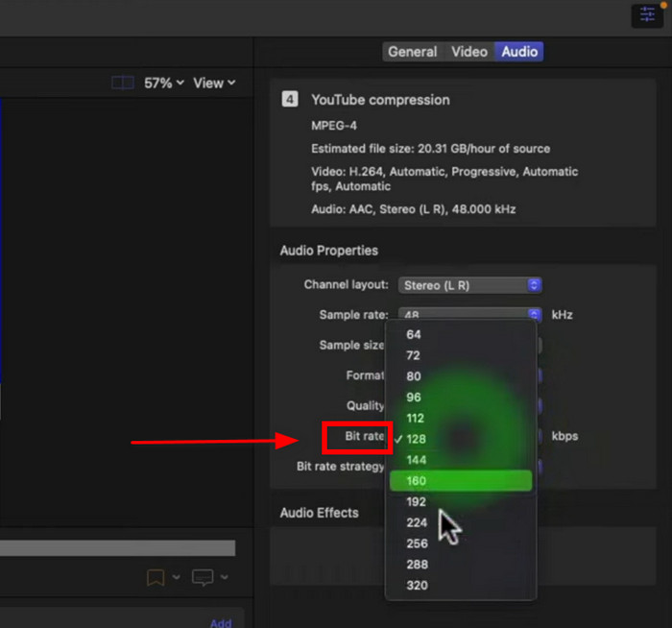Viewport: 672px width, 628px height.
Task: Choose 256 kbps bit rate
Action: [461, 543]
